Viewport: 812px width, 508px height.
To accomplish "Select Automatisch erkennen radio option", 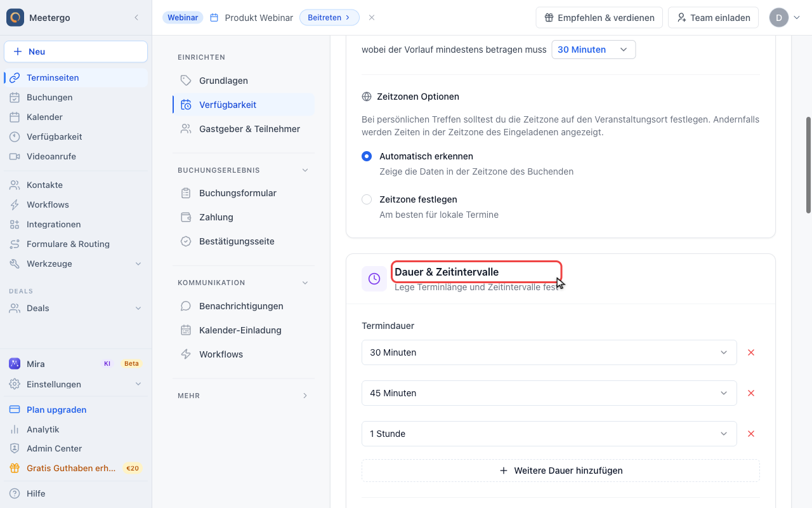I will 367,156.
